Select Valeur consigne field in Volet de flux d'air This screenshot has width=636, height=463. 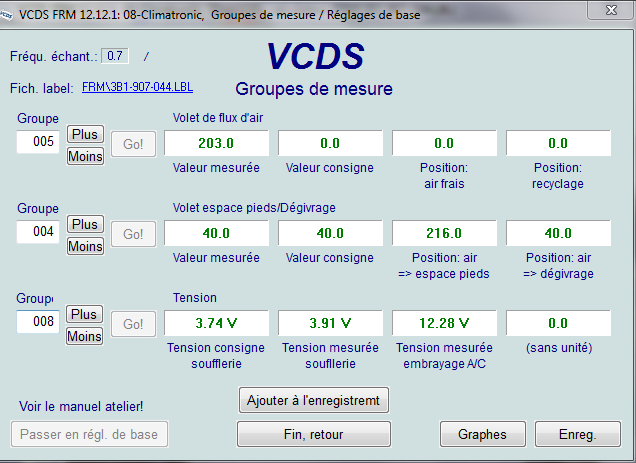click(330, 143)
